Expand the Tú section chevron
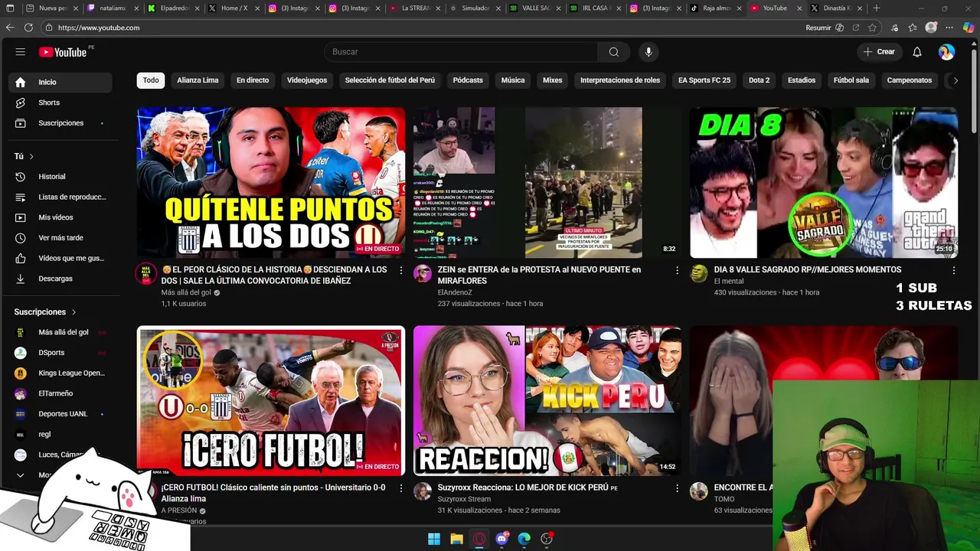Image resolution: width=980 pixels, height=551 pixels. click(31, 156)
